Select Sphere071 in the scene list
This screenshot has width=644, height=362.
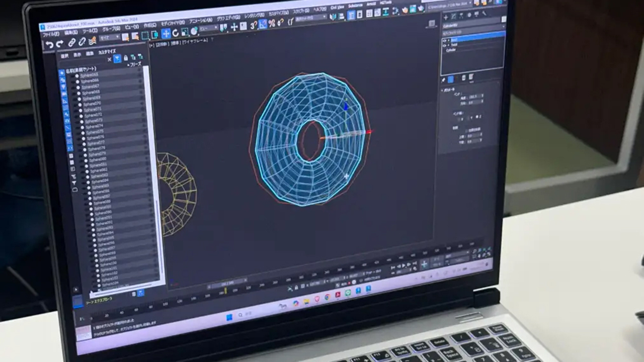[x=93, y=109]
